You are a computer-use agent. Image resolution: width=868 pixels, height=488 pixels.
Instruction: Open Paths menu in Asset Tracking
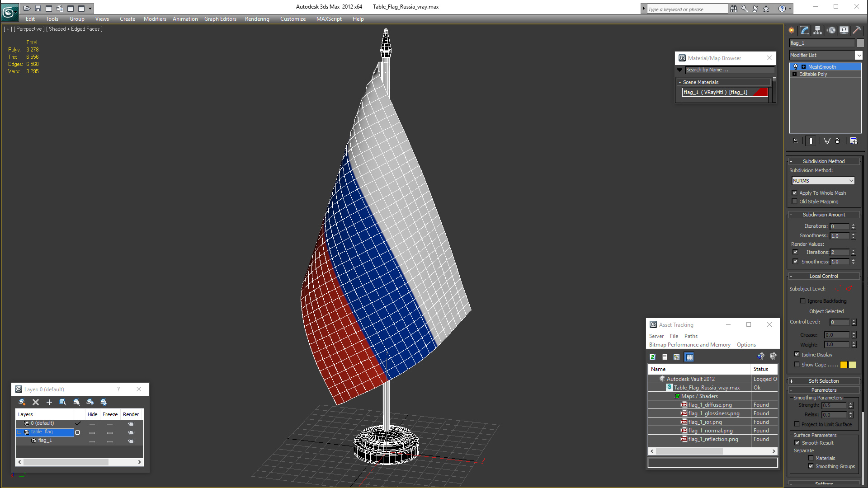691,336
